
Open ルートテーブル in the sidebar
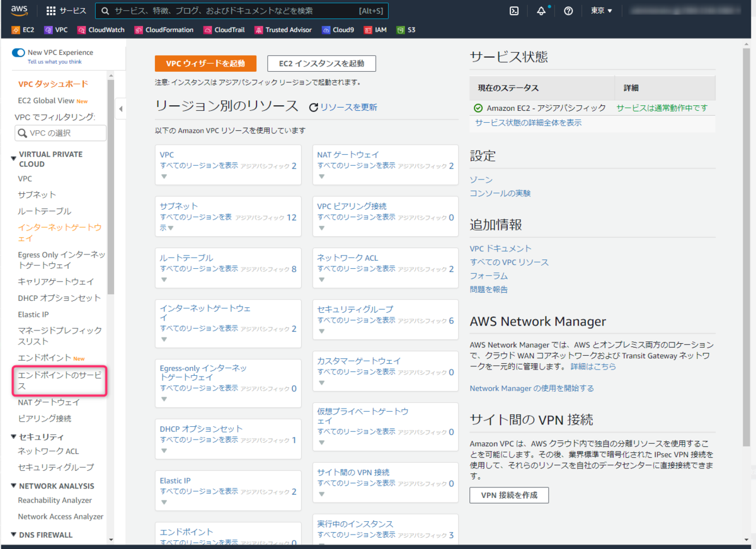click(45, 211)
